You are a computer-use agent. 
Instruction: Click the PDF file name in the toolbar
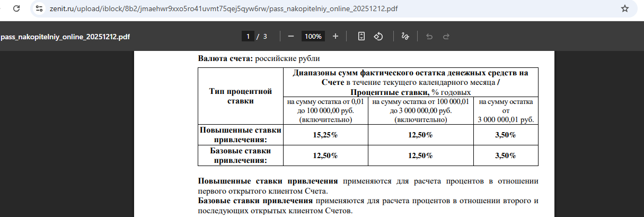point(65,37)
